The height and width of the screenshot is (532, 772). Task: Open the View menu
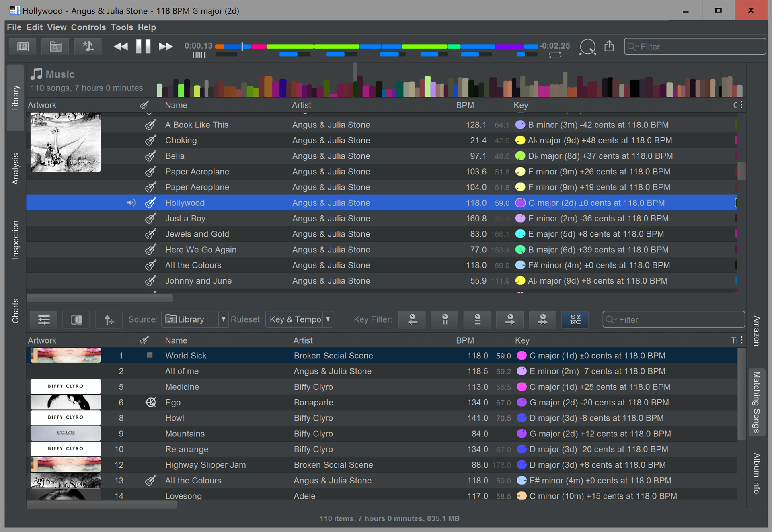pos(57,27)
